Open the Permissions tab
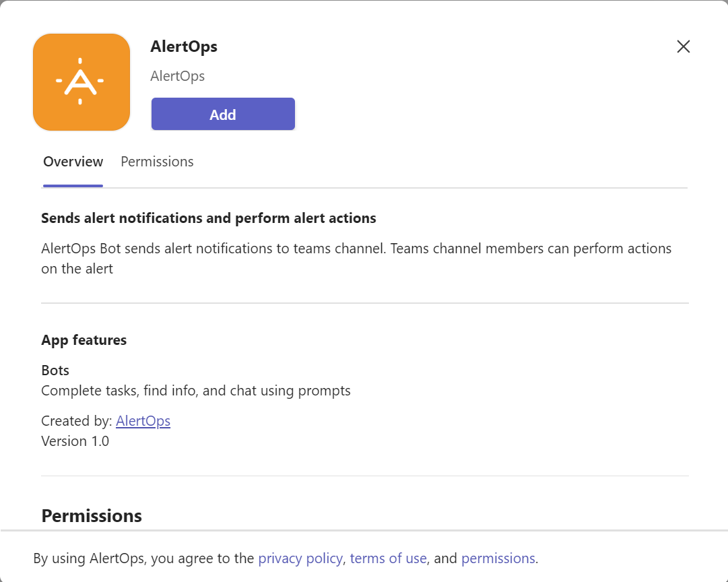The width and height of the screenshot is (728, 582). [157, 162]
